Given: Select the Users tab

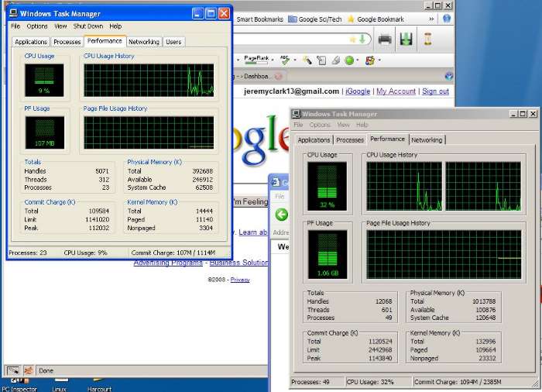Looking at the screenshot, I should tap(173, 42).
